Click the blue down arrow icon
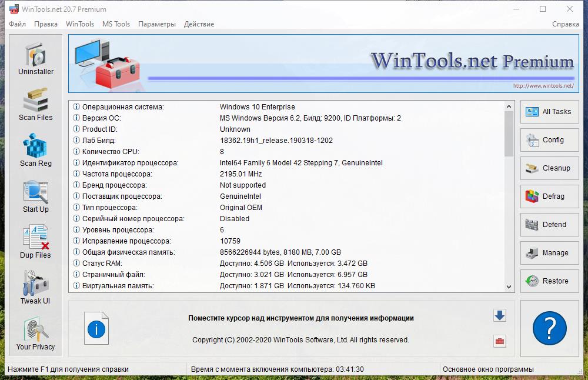Screen dimensions: 588x380 499,315
